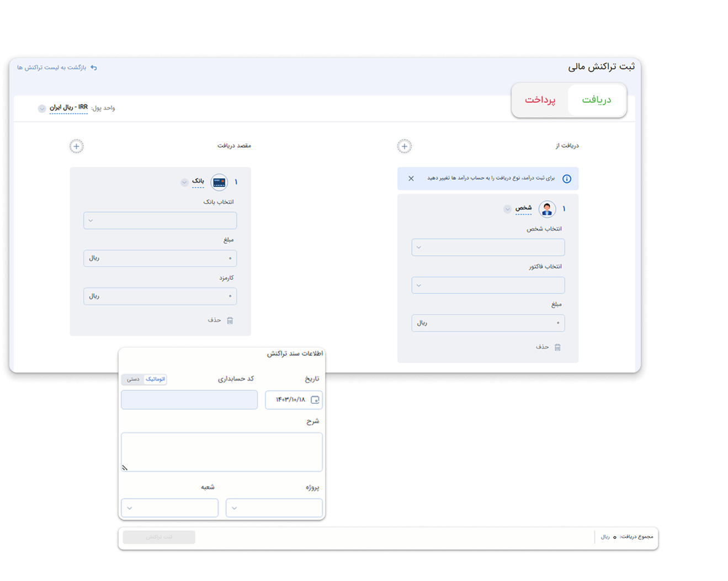
Task: Switch accounting code to اتوماتیک
Action: pos(155,380)
